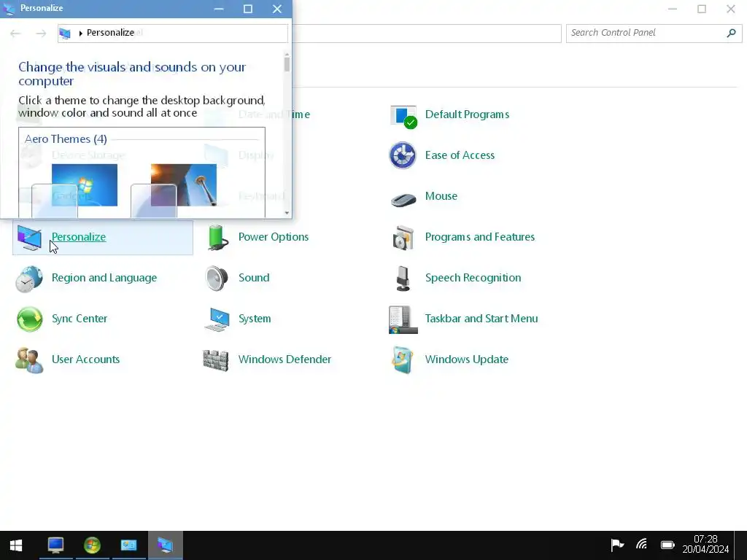Click the Taskbar and Start Menu icon
747x560 pixels.
[x=403, y=319]
